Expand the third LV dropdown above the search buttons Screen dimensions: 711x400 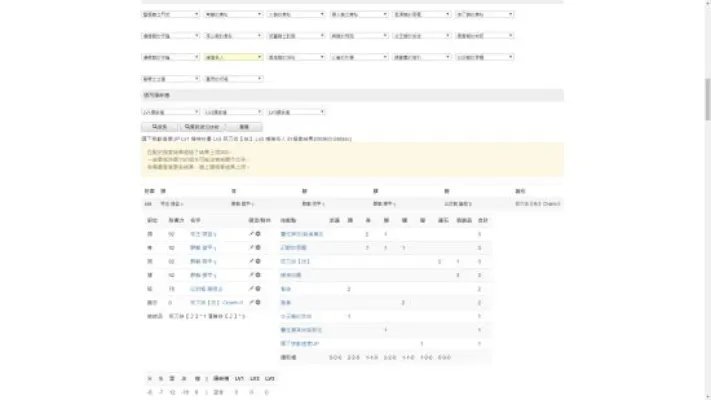point(295,111)
